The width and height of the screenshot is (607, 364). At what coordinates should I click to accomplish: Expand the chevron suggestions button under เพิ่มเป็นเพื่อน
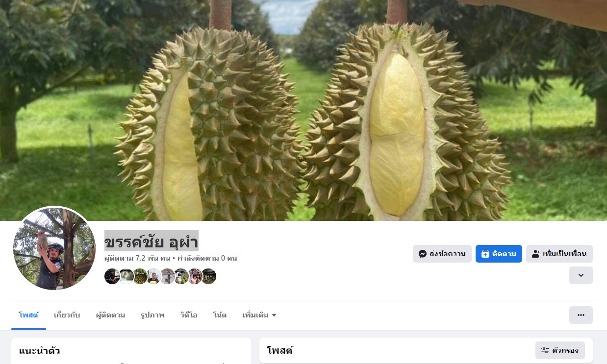tap(581, 275)
